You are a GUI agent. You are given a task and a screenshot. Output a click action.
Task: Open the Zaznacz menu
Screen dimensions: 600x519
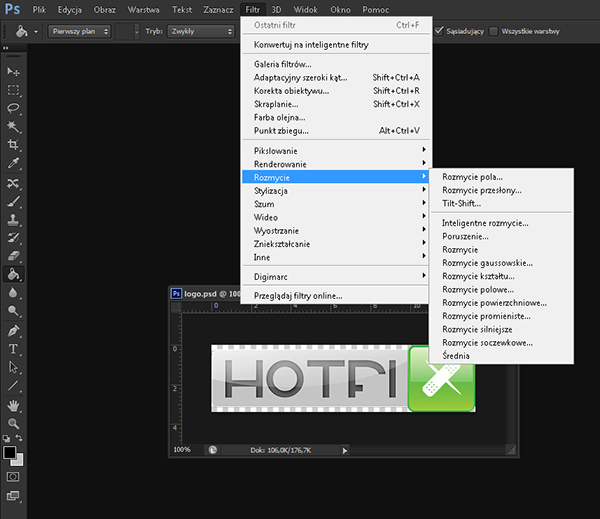(218, 10)
